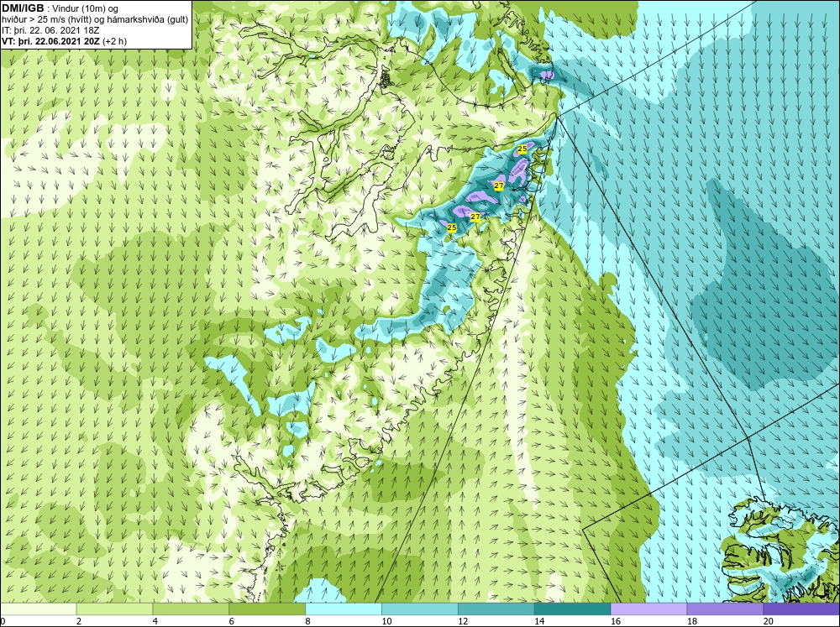Pick the above 20 m/s deep purple swatch
The width and height of the screenshot is (840, 627).
pyautogui.click(x=801, y=609)
